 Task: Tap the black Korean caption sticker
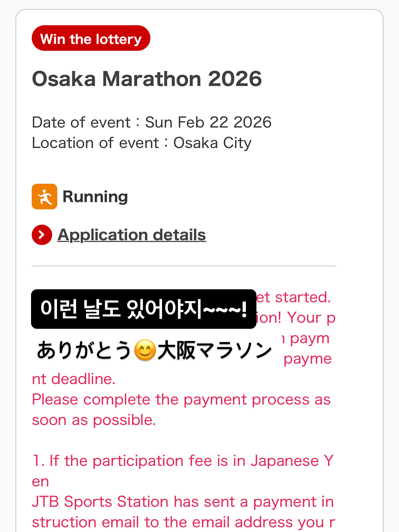[143, 309]
